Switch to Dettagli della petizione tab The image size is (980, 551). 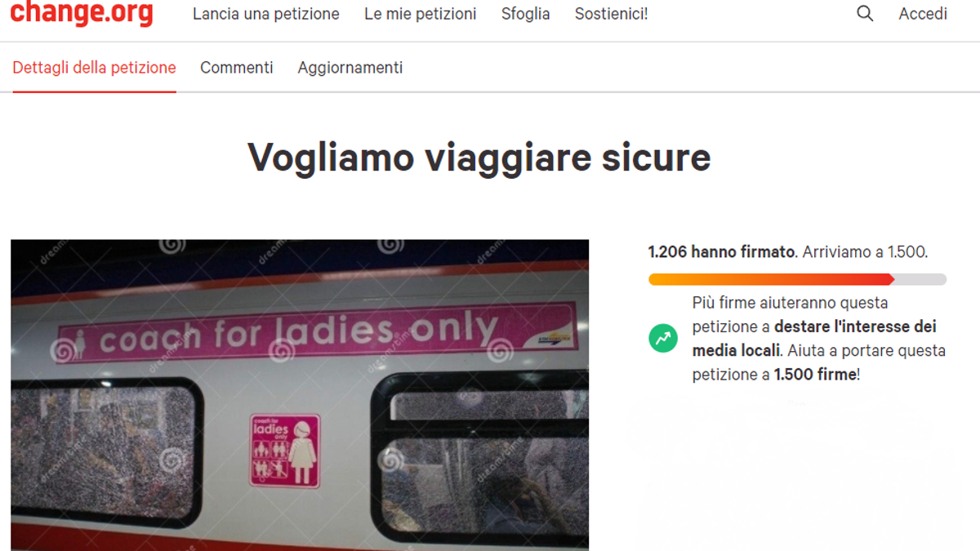94,68
